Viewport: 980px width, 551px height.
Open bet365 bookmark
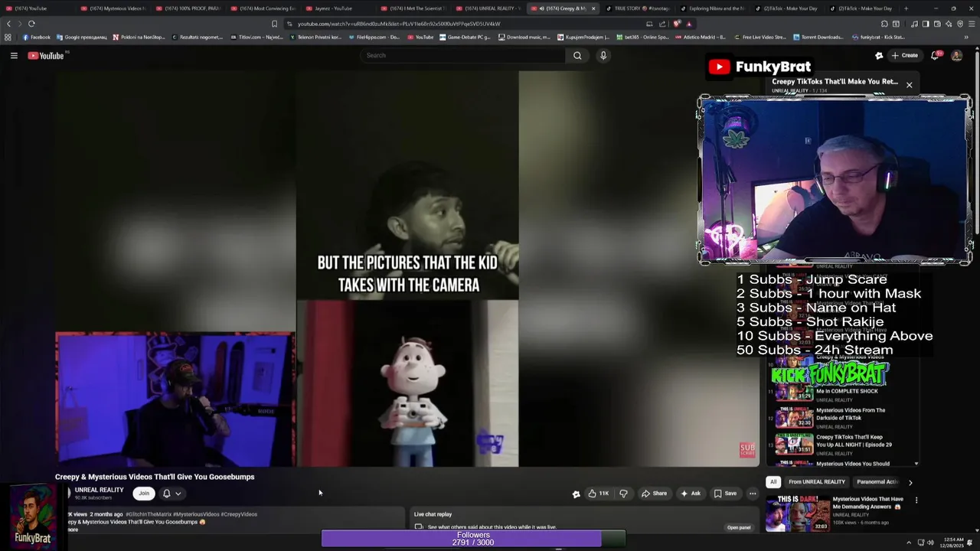[642, 37]
